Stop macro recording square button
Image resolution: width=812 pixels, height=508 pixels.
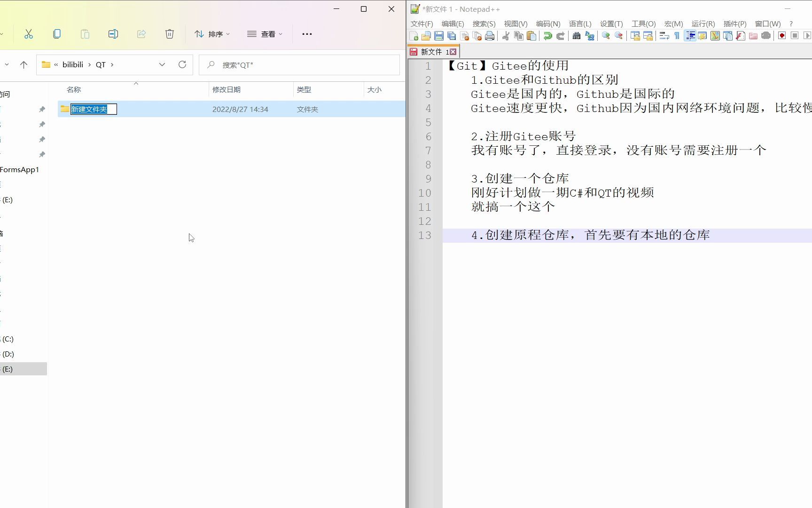[x=795, y=36]
